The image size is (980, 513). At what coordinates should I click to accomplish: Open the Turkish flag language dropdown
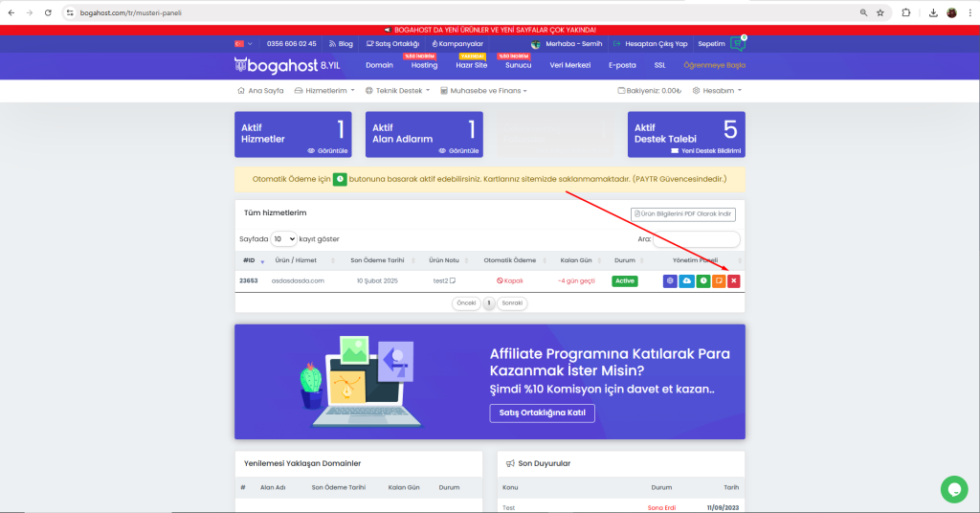(243, 44)
